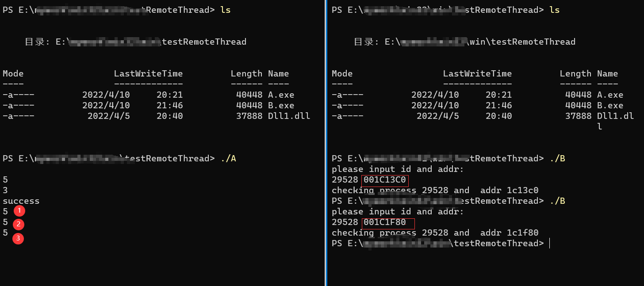Click the red circle numbered 3
644x286 pixels.
click(x=18, y=238)
